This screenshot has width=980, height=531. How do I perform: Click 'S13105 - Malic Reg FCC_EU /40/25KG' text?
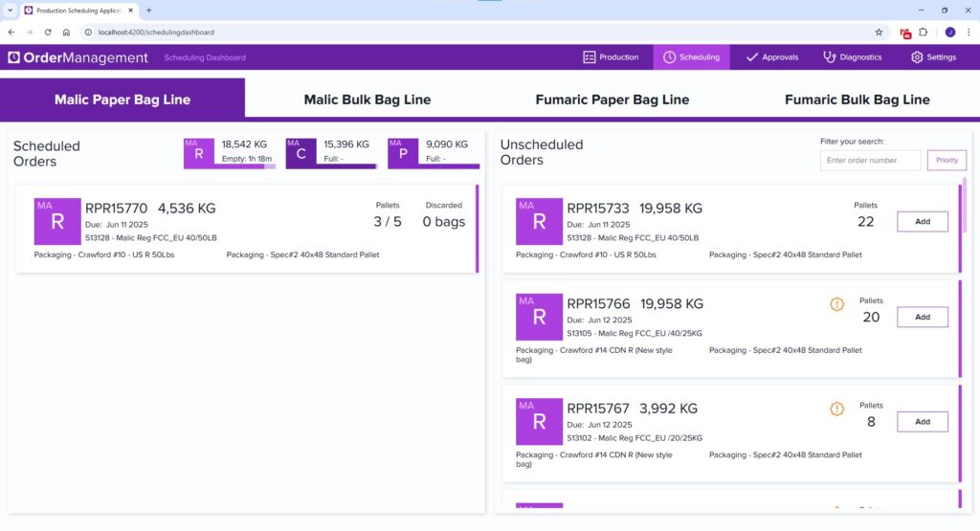[x=635, y=333]
